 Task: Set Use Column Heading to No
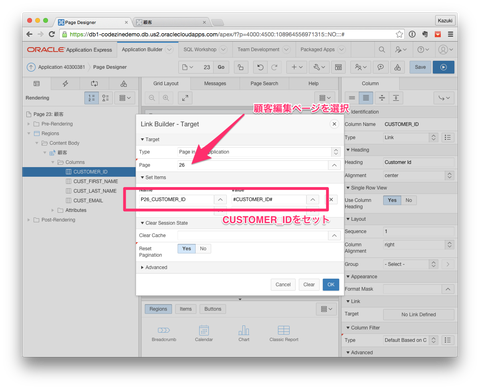click(x=409, y=200)
